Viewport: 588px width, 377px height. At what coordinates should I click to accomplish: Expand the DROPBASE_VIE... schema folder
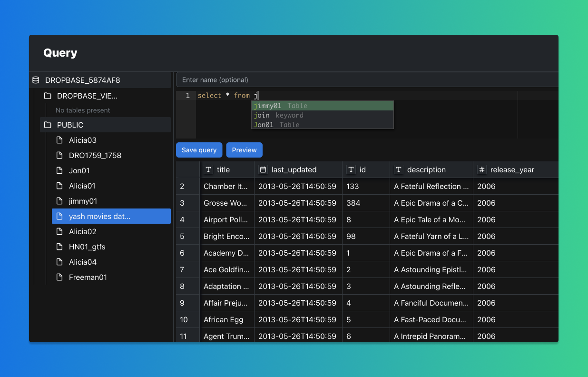87,96
